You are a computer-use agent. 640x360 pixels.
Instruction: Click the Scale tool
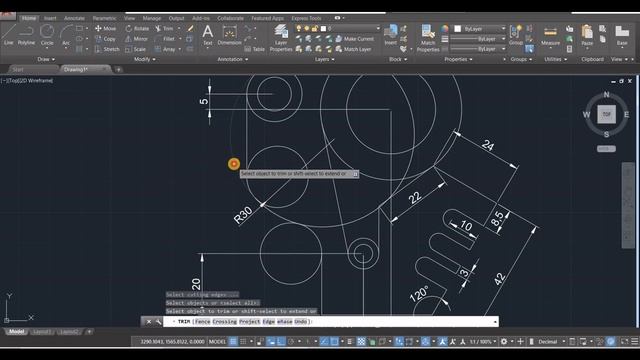point(136,49)
